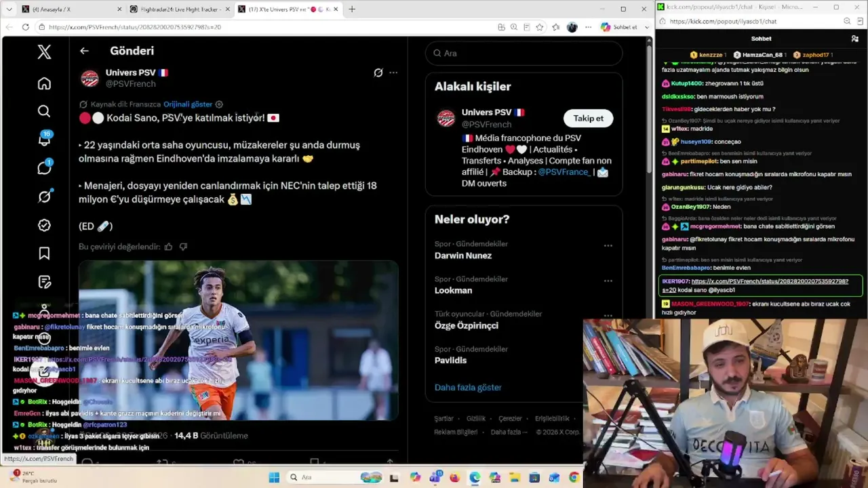The height and width of the screenshot is (488, 868).
Task: Click the x.com address bar URL
Action: tap(135, 27)
